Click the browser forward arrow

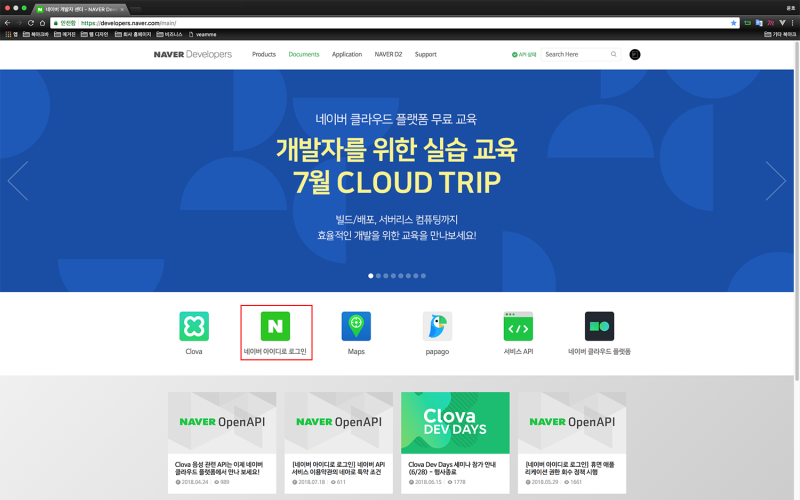(19, 23)
